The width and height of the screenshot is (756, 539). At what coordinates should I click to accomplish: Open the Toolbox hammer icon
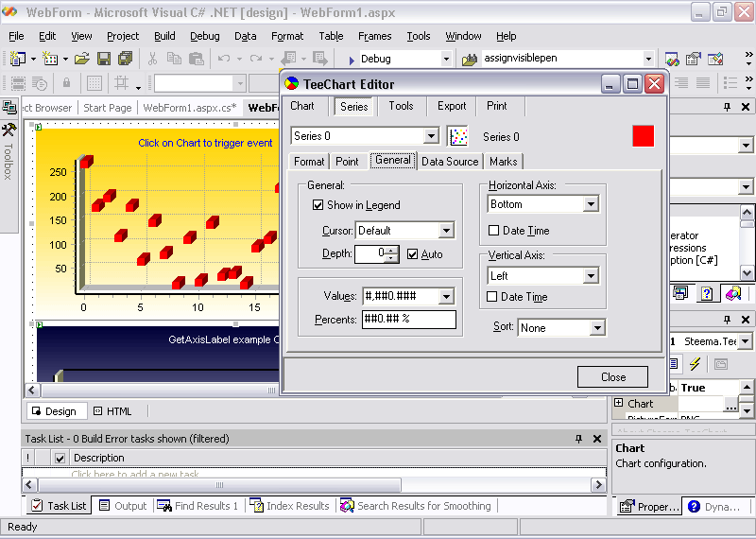9,130
